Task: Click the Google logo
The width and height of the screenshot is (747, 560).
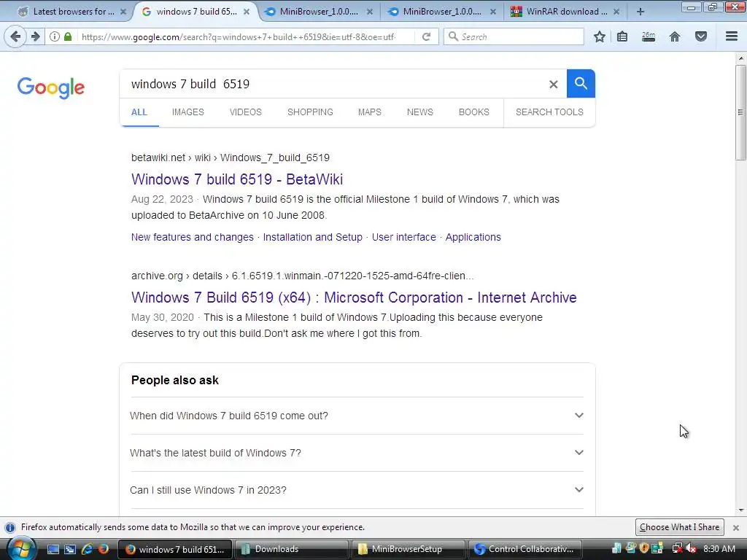Action: (51, 87)
